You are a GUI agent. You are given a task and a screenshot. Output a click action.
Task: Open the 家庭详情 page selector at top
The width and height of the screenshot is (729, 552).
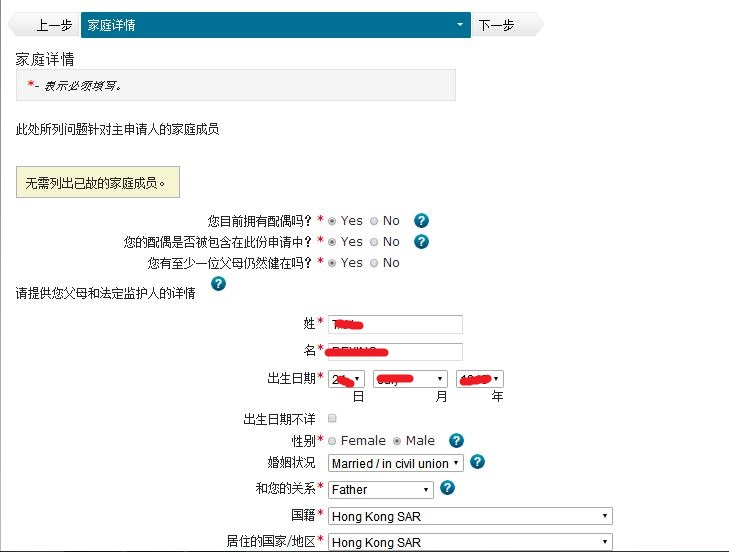pyautogui.click(x=275, y=25)
